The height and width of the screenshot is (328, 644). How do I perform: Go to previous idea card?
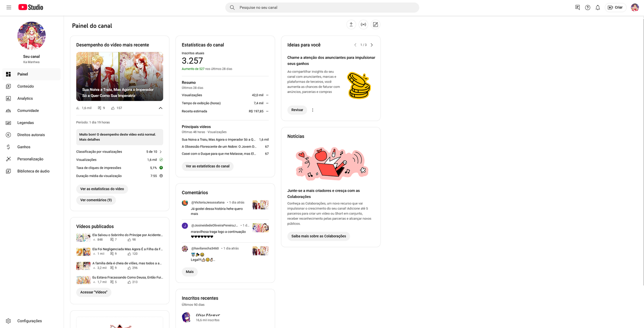(355, 45)
